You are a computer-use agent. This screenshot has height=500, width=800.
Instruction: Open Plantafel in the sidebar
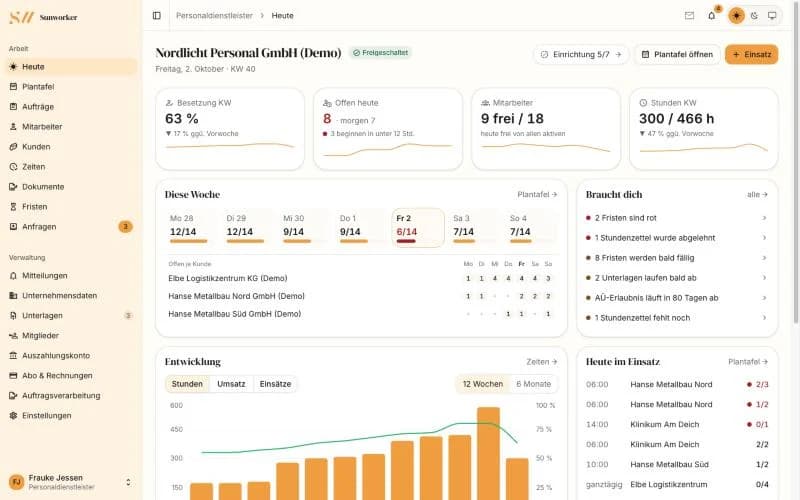(71, 87)
